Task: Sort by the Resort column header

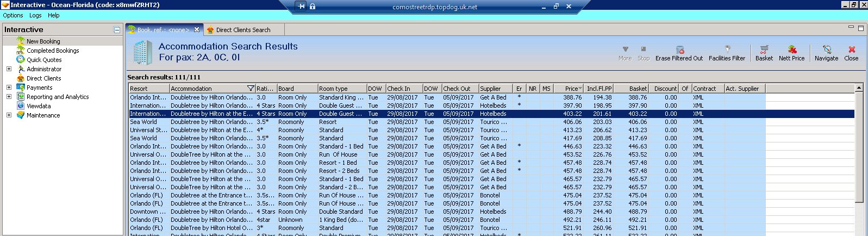Action: click(149, 88)
